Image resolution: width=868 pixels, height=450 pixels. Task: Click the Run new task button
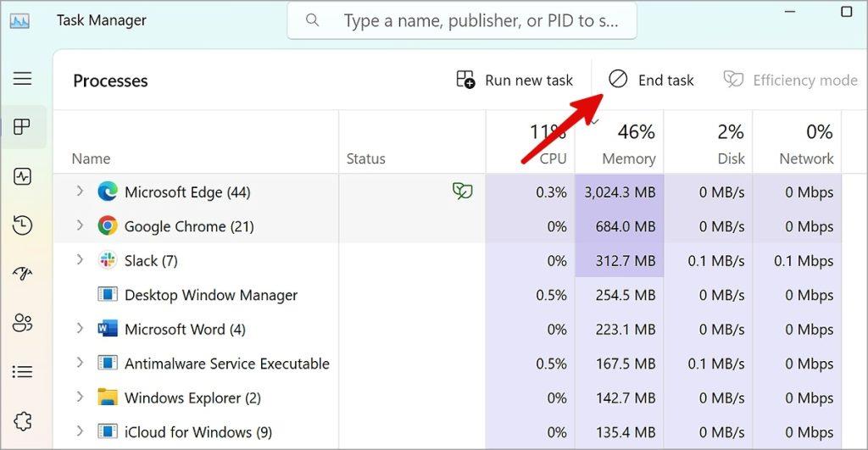tap(515, 81)
